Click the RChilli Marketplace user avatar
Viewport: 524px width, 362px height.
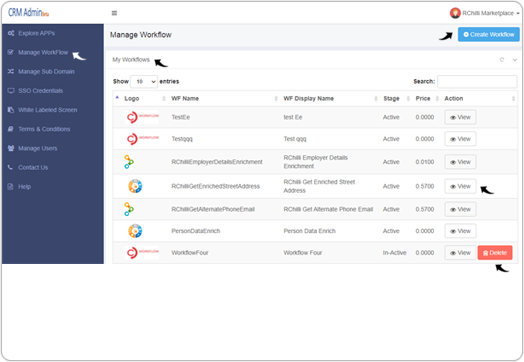(455, 13)
